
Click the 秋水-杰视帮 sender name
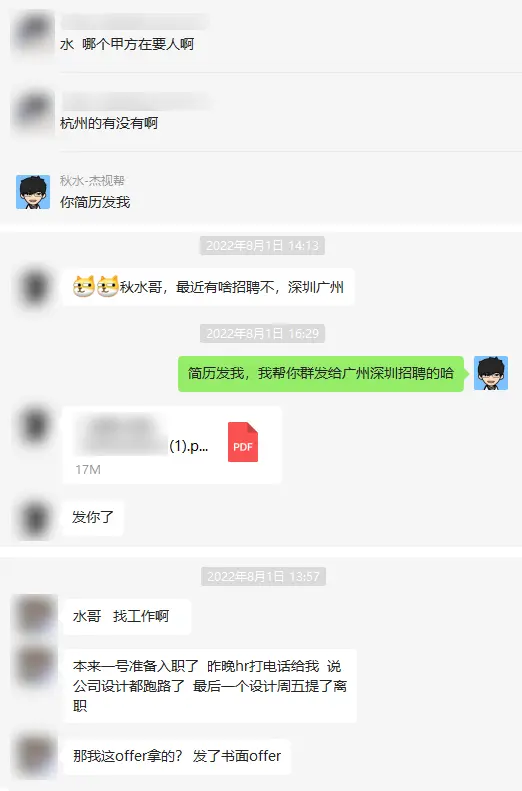pos(92,180)
